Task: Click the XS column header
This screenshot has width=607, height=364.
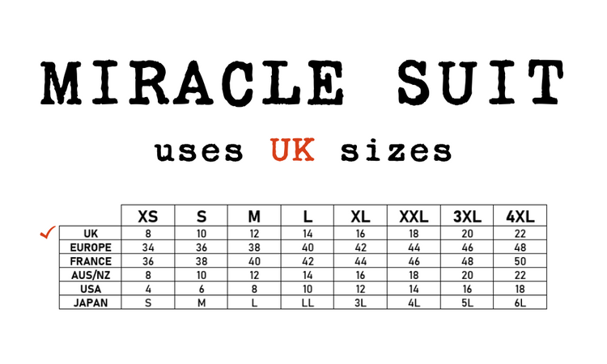Action: point(148,216)
